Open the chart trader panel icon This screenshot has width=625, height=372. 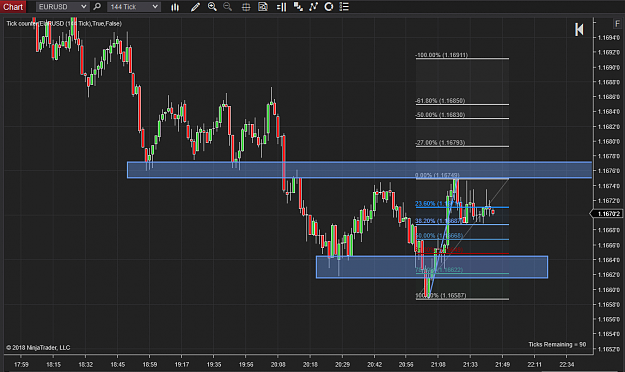click(x=281, y=7)
